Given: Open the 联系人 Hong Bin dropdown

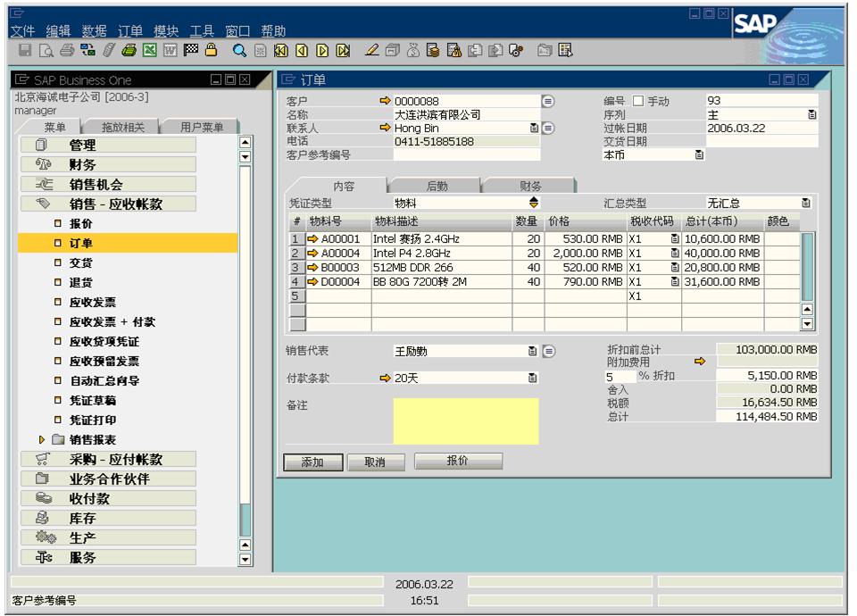Looking at the screenshot, I should (x=534, y=128).
